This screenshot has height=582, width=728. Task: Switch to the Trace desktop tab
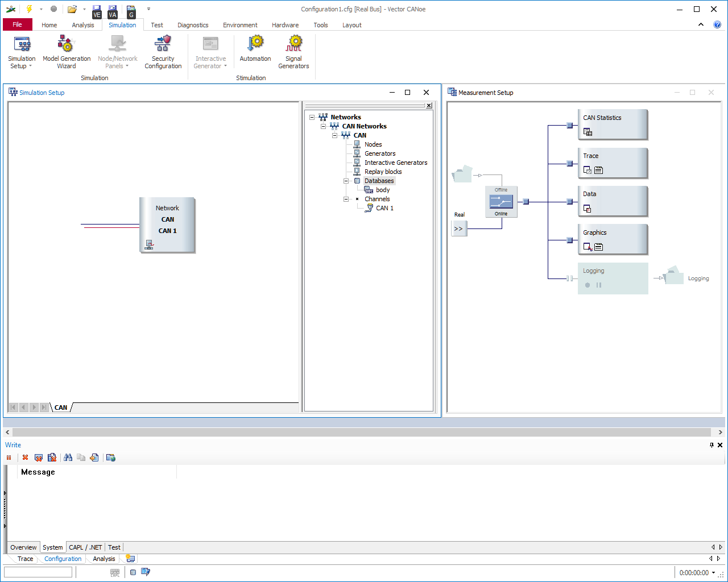click(25, 559)
